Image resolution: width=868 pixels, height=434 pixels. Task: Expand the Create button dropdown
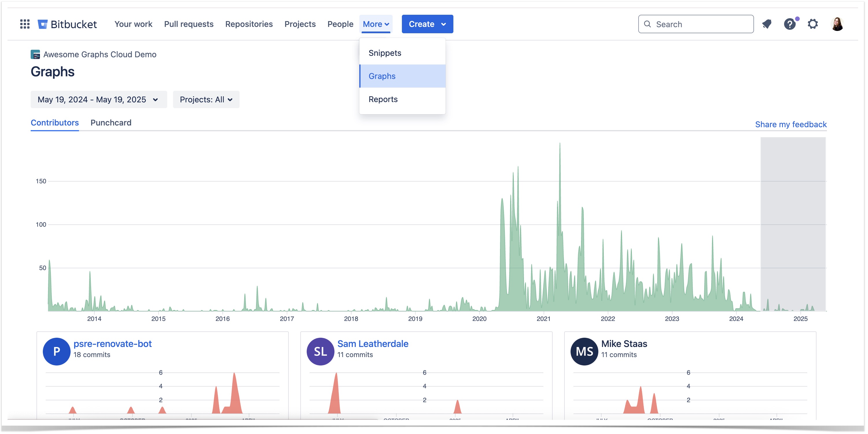click(427, 24)
